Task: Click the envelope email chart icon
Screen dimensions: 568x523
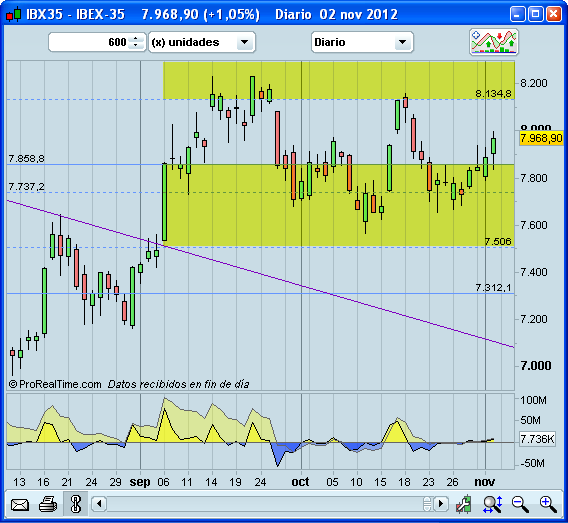Action: point(20,504)
